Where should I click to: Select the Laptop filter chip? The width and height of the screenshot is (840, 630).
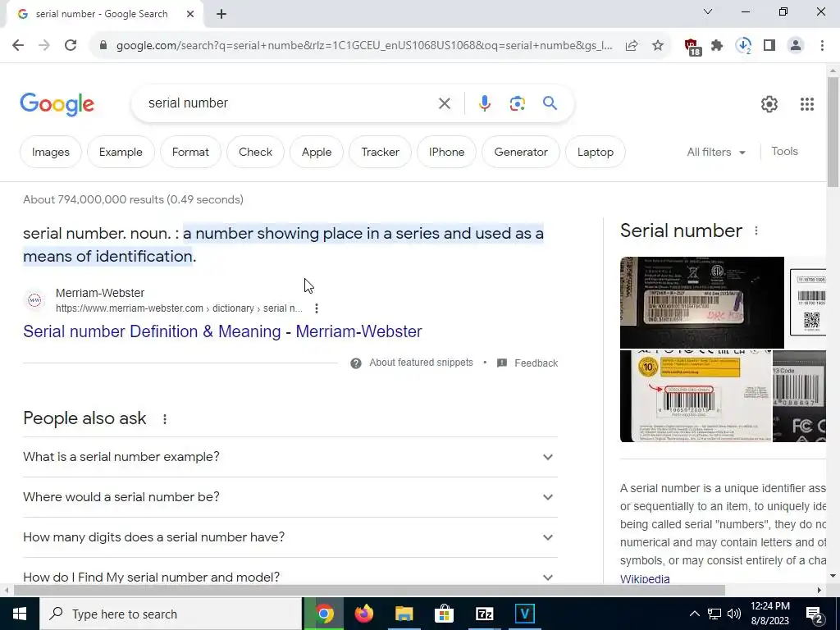click(596, 152)
